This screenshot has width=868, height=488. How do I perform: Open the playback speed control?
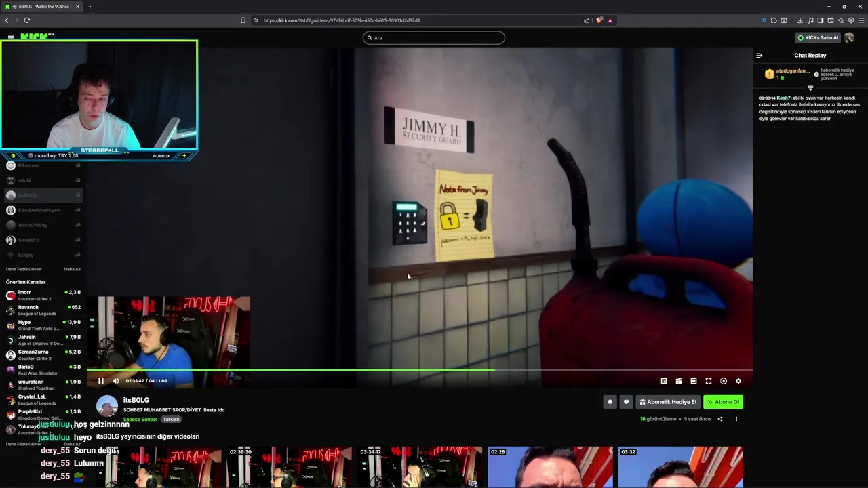point(724,381)
